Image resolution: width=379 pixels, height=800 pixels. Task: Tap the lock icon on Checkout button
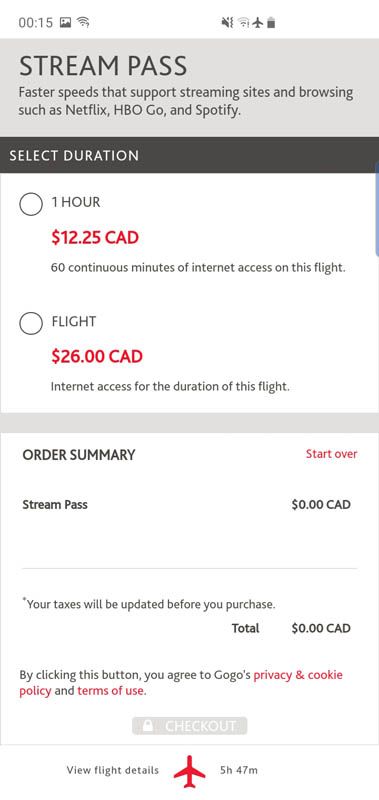(147, 726)
